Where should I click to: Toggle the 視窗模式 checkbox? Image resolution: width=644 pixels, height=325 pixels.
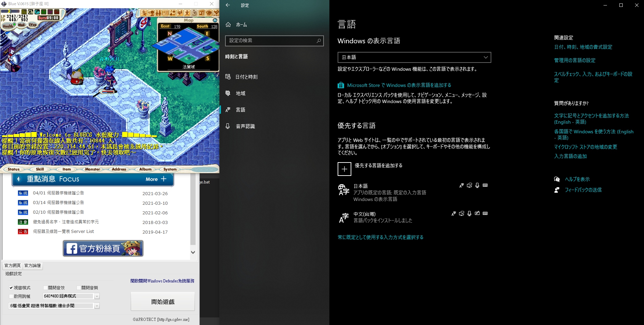click(11, 288)
